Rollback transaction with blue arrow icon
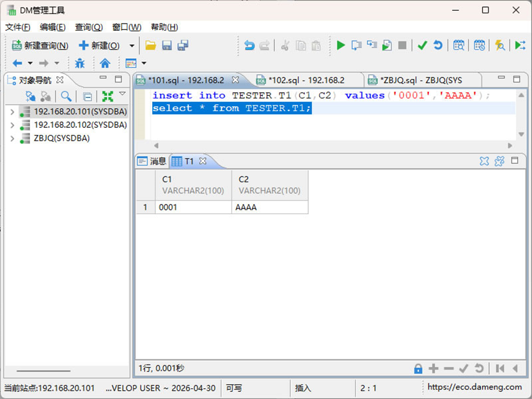Screen dimensions: 532x399 [438, 45]
